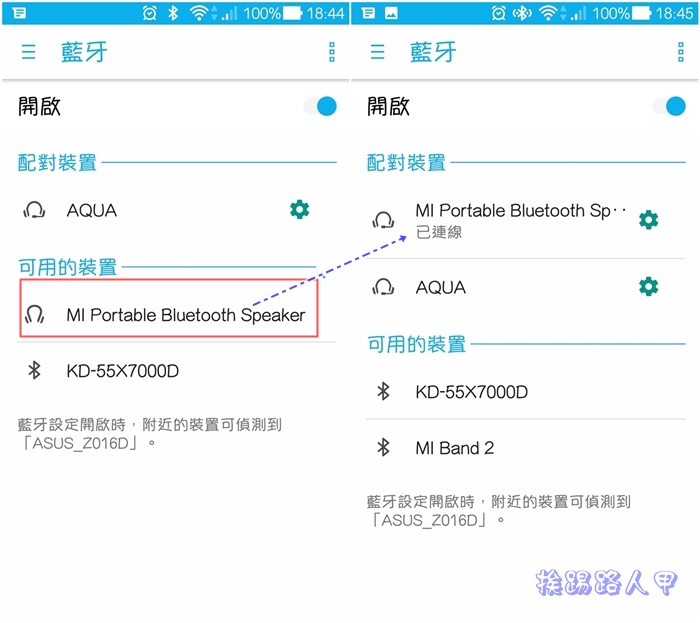The height and width of the screenshot is (623, 700).
Task: Tap ASUS_Z016D visibility note in right screen
Action: pos(499,511)
